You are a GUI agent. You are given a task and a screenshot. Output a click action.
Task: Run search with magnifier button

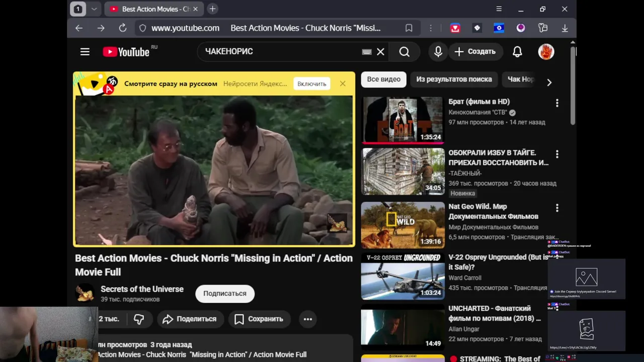coord(405,52)
